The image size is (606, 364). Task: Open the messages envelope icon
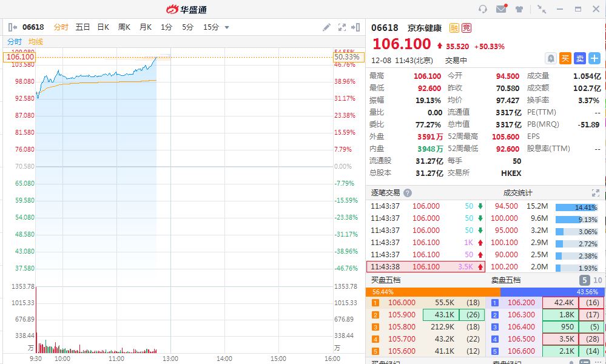[x=501, y=9]
